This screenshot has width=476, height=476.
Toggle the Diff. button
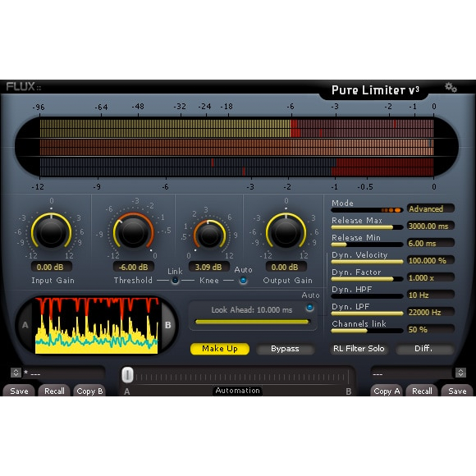(423, 349)
